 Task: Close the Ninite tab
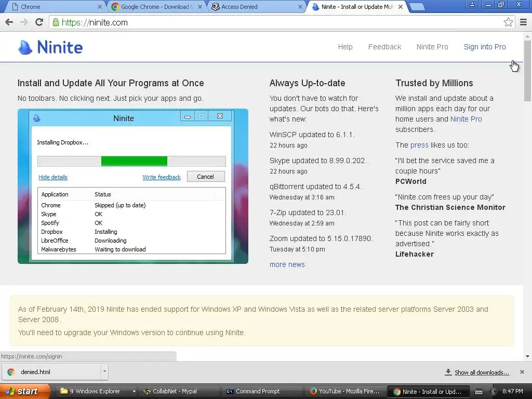[x=401, y=7]
